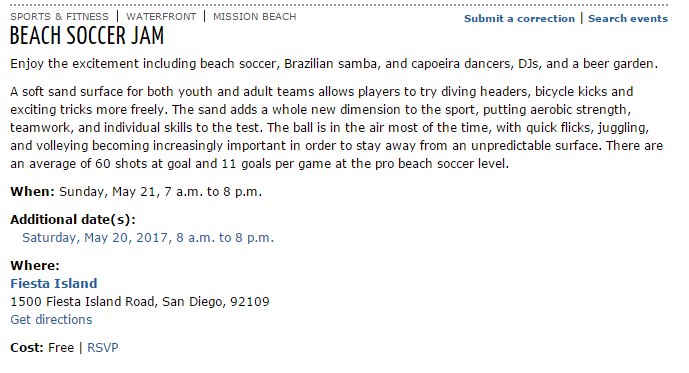The image size is (689, 373).
Task: Click the Sunday, May 21 time text
Action: (x=160, y=192)
